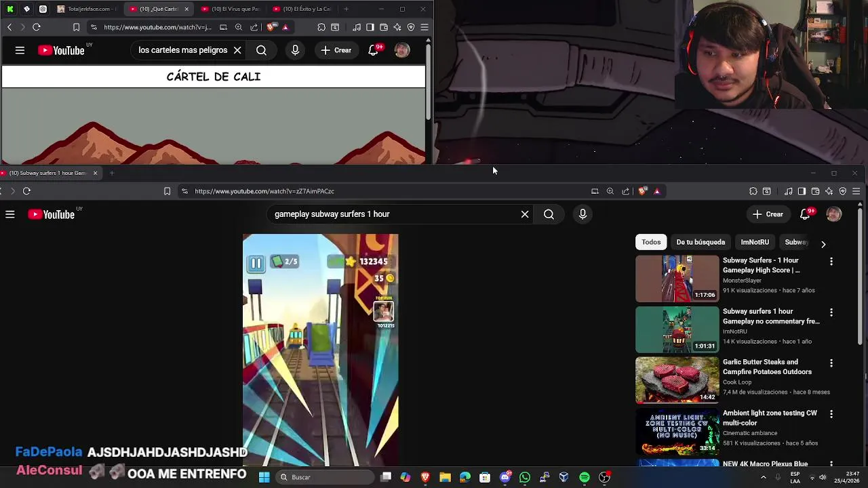This screenshot has height=488, width=868.
Task: Toggle the sidebar panel icon in top window
Action: point(370,27)
